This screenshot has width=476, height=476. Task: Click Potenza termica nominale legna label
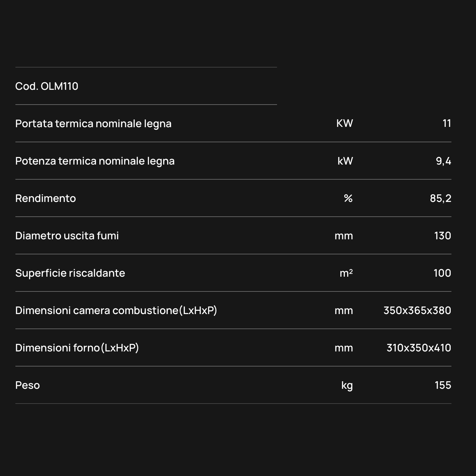point(95,161)
